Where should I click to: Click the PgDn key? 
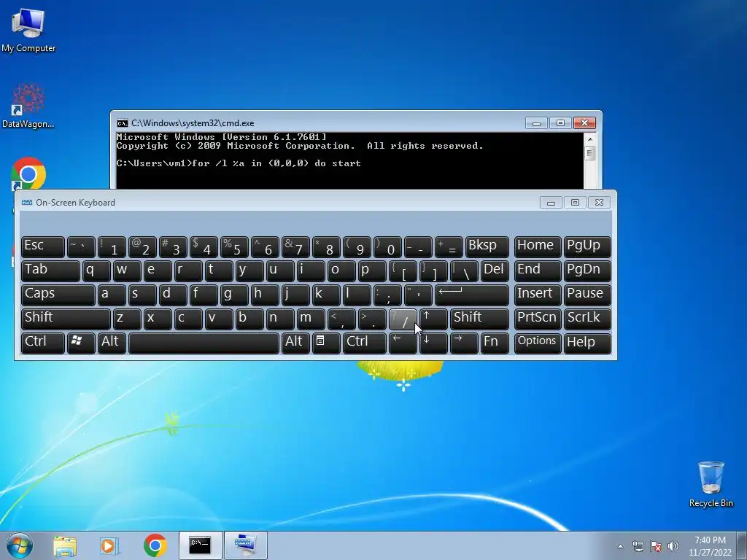pos(587,271)
